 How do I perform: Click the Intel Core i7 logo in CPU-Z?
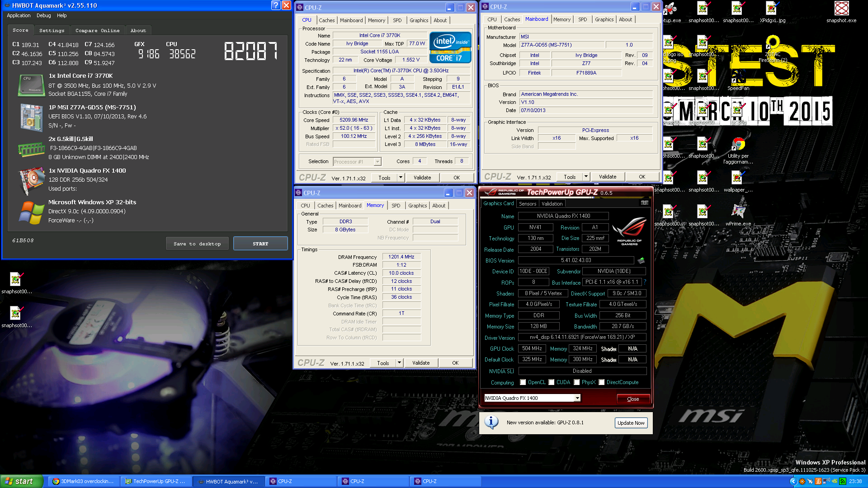point(450,47)
